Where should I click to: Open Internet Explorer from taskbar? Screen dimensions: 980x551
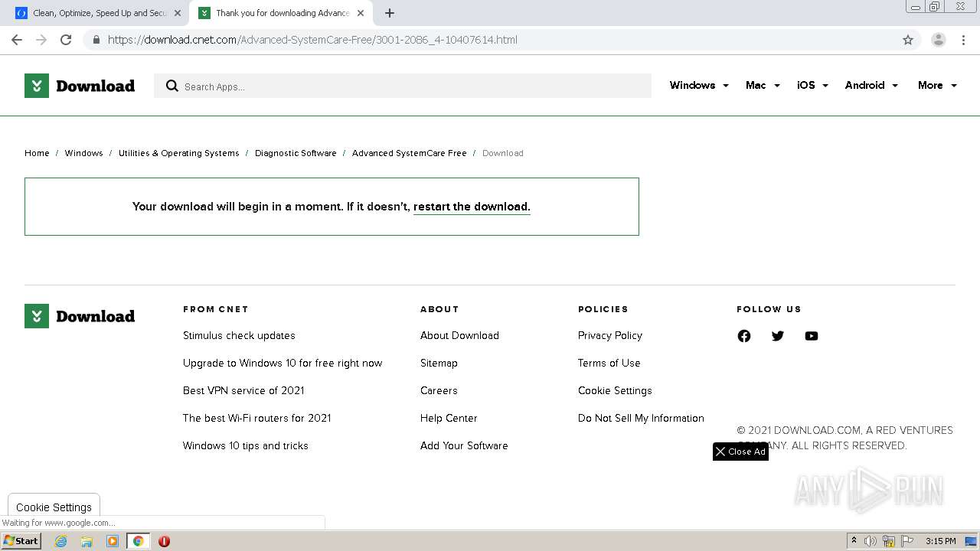click(x=61, y=541)
